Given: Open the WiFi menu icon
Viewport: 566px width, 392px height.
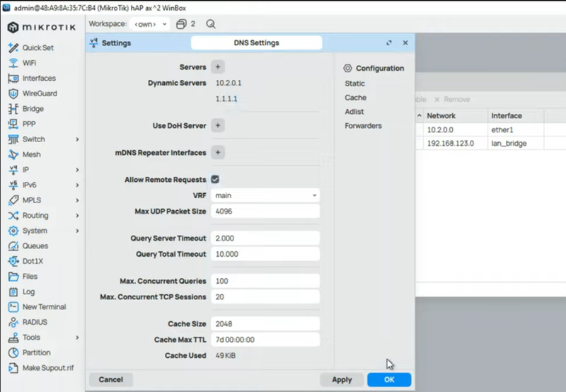Looking at the screenshot, I should pos(13,63).
